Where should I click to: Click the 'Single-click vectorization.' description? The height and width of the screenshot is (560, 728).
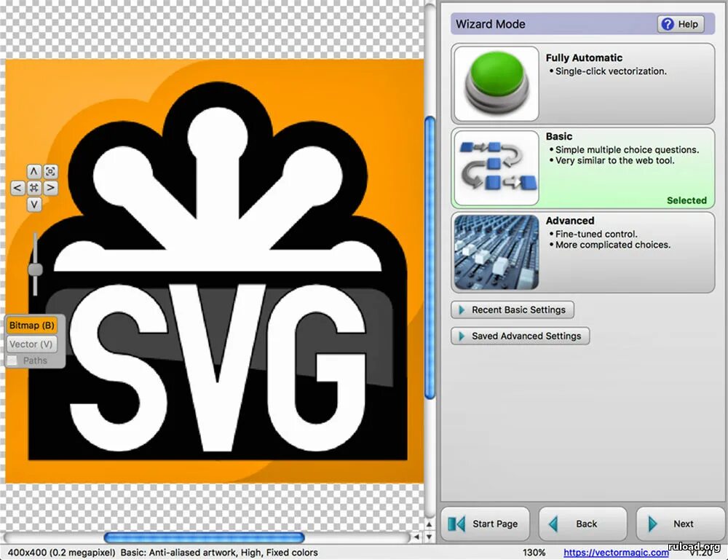pyautogui.click(x=611, y=71)
